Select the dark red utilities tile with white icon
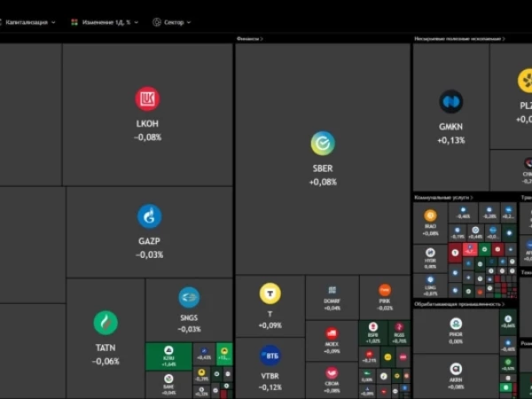This screenshot has width=532, height=399. [x=455, y=253]
